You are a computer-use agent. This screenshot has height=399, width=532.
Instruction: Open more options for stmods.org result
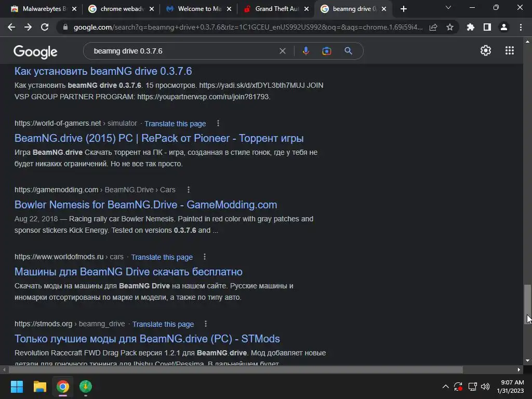[206, 324]
